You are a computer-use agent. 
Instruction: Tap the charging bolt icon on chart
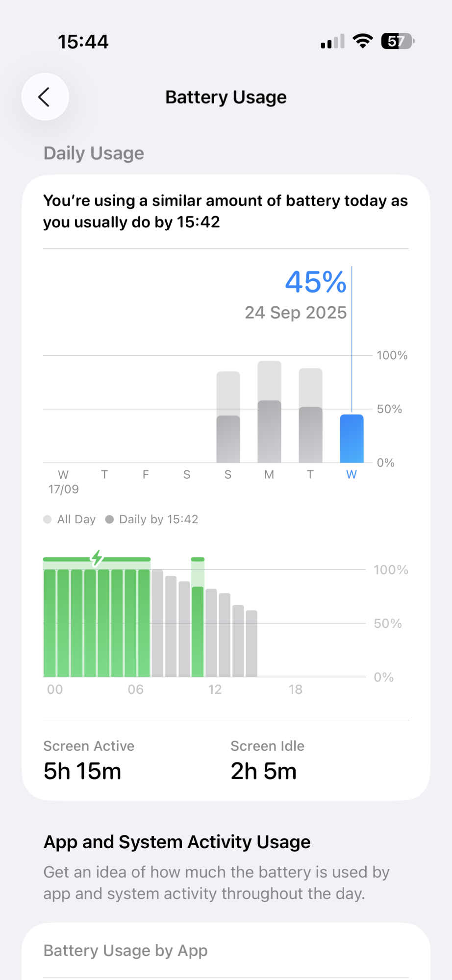pos(97,558)
